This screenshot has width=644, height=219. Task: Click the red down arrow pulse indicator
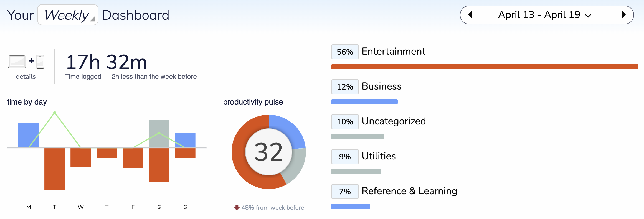[237, 208]
